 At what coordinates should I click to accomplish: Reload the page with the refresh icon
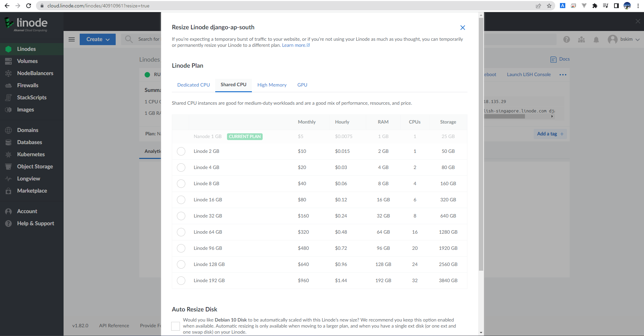click(x=29, y=6)
